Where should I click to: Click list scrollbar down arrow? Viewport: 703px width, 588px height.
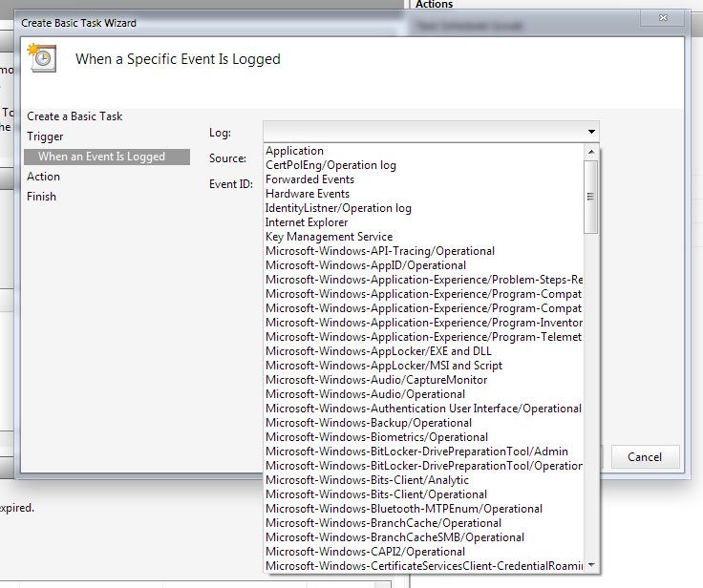click(591, 565)
